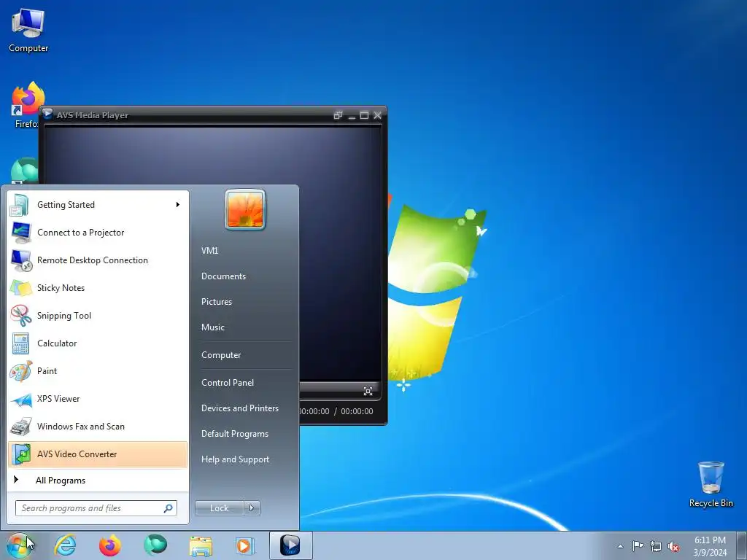Click the muted volume tray icon
The height and width of the screenshot is (560, 747).
pyautogui.click(x=673, y=546)
